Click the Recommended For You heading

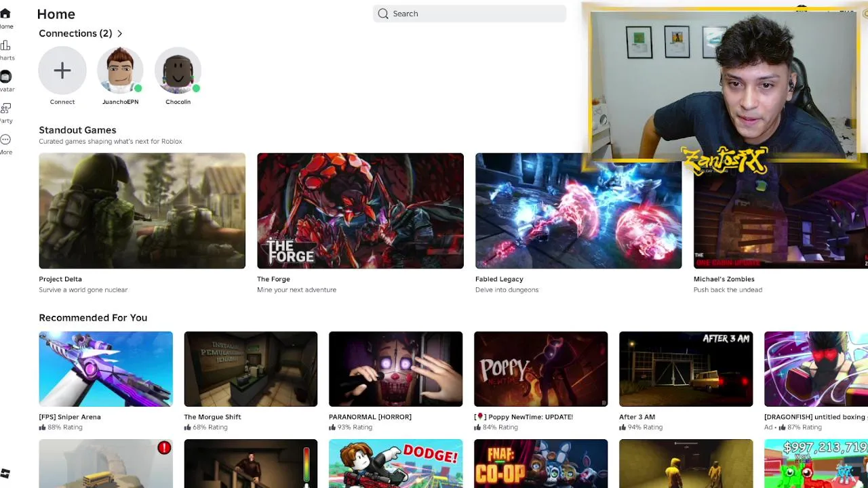[93, 318]
